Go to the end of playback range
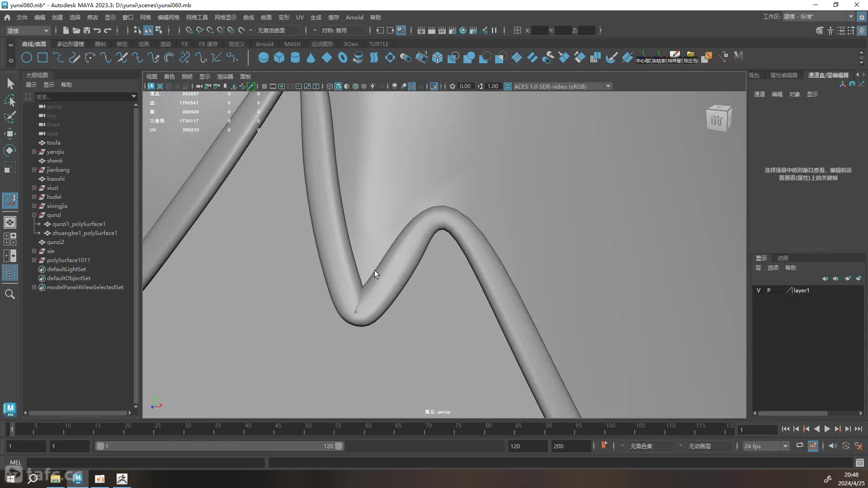The height and width of the screenshot is (488, 868). point(858,429)
